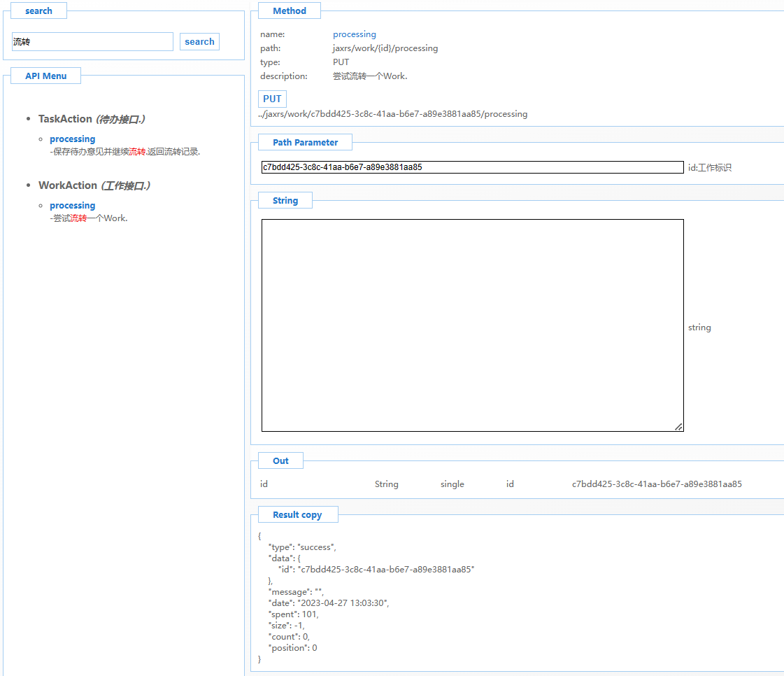Screen dimensions: 784x676
Task: Click inside the String body textarea
Action: 473,325
